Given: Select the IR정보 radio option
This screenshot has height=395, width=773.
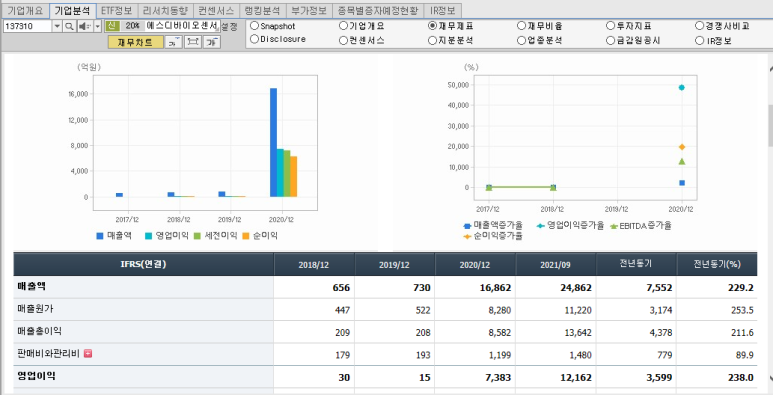Looking at the screenshot, I should (x=700, y=40).
